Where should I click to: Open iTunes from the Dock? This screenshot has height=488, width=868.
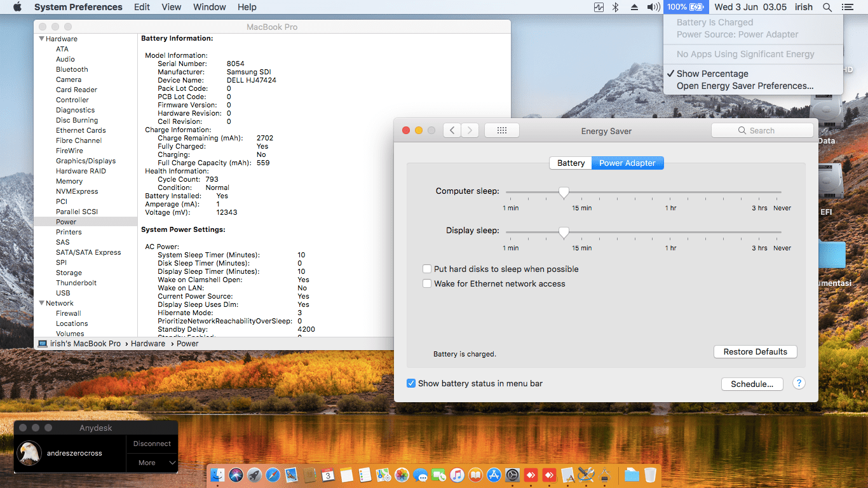point(457,475)
